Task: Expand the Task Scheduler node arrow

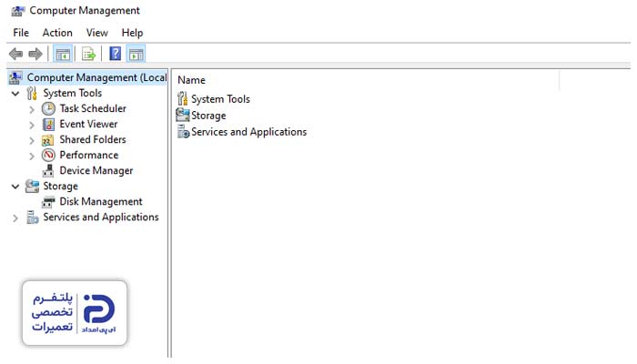Action: [x=32, y=109]
